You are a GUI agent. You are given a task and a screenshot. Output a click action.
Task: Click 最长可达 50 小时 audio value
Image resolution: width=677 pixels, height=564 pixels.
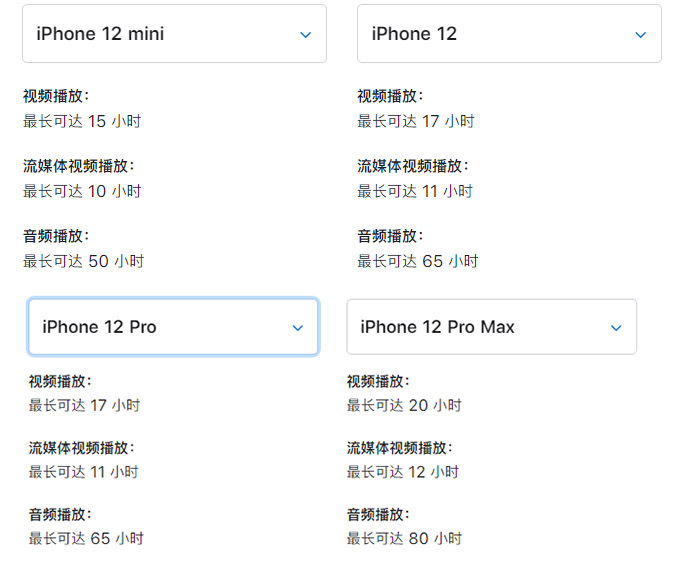(x=83, y=261)
